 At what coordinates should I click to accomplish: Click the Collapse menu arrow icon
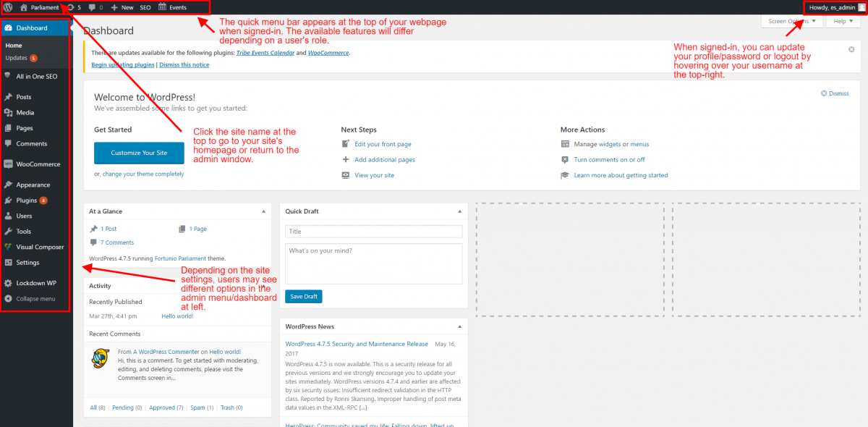8,298
